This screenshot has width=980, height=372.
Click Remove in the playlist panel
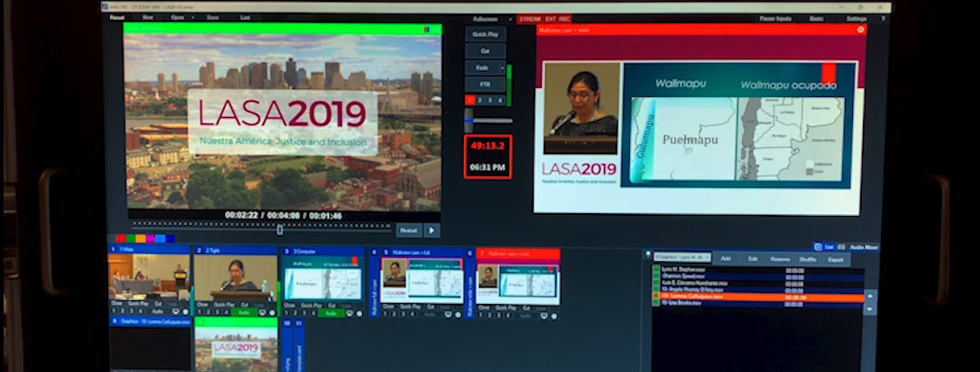coord(780,259)
